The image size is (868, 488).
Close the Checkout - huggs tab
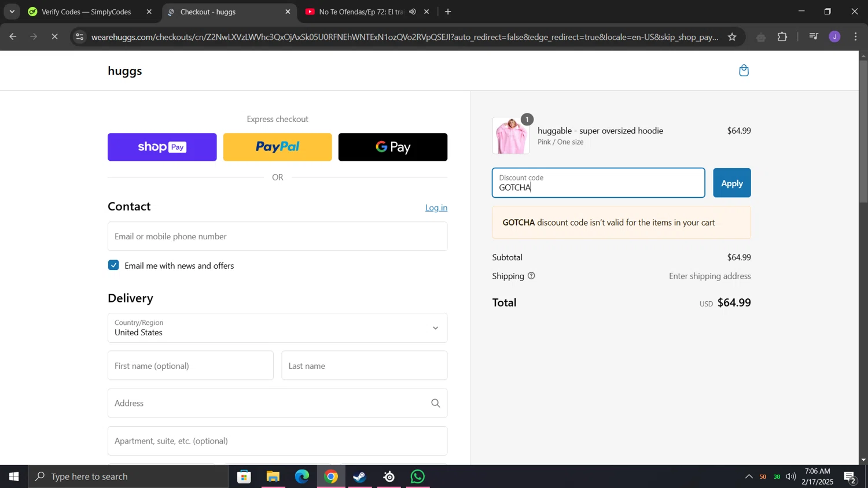pyautogui.click(x=288, y=12)
